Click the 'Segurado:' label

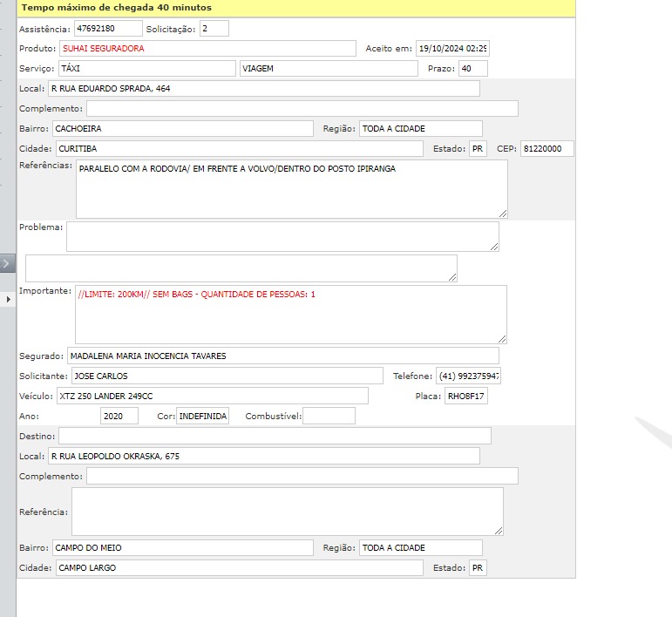[x=41, y=356]
